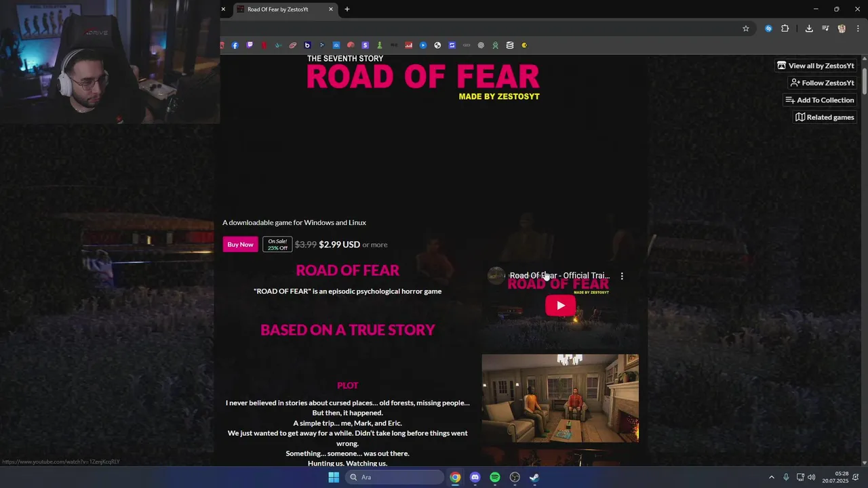Open the Netflix bookmark icon

click(x=264, y=45)
